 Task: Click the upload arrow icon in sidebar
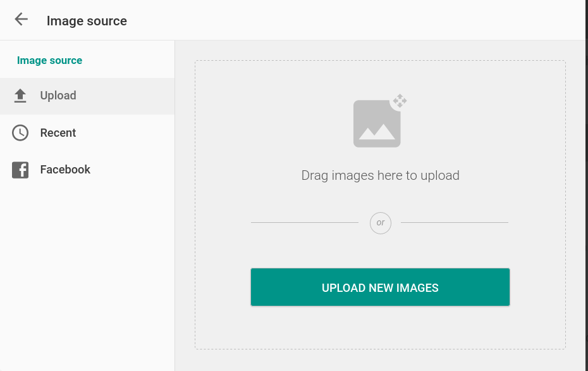[20, 96]
